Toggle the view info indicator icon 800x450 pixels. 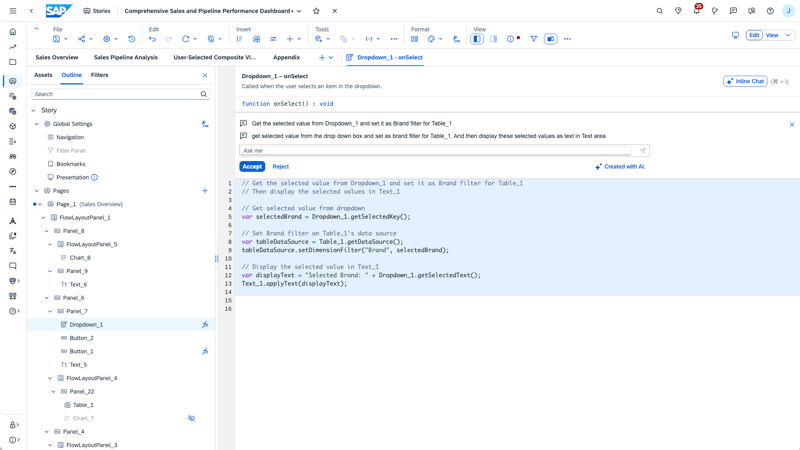(511, 39)
